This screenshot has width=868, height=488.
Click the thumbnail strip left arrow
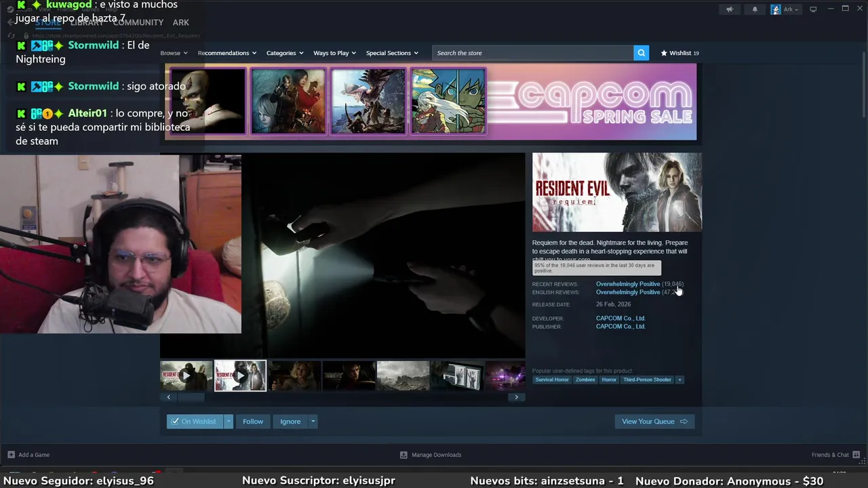pyautogui.click(x=168, y=397)
